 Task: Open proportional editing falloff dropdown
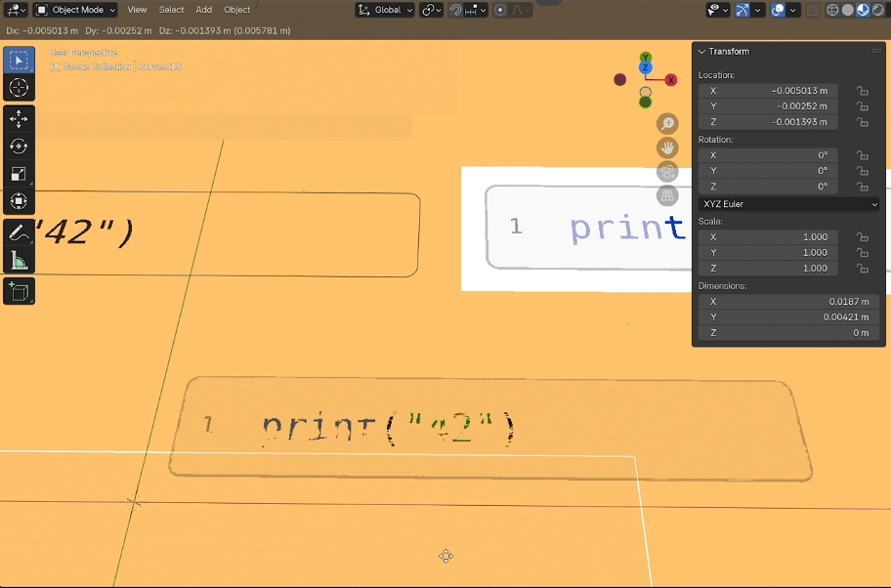pyautogui.click(x=520, y=10)
